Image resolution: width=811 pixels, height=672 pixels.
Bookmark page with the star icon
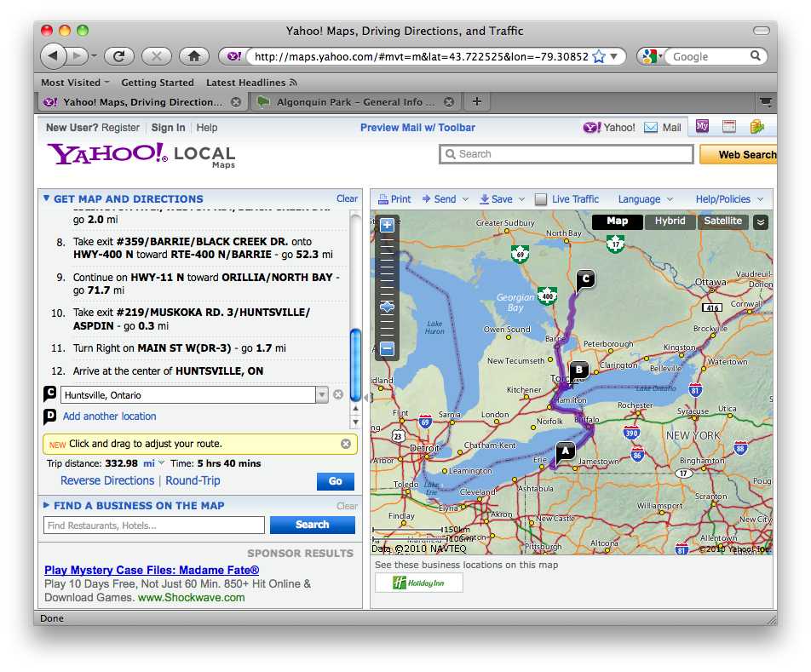(598, 56)
